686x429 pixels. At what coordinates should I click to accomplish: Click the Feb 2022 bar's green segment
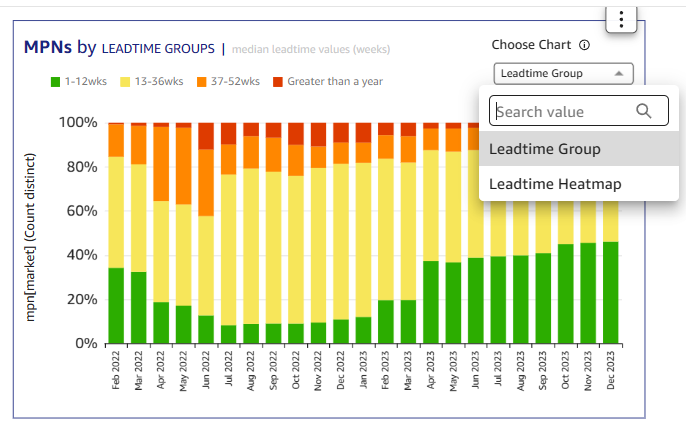click(116, 305)
